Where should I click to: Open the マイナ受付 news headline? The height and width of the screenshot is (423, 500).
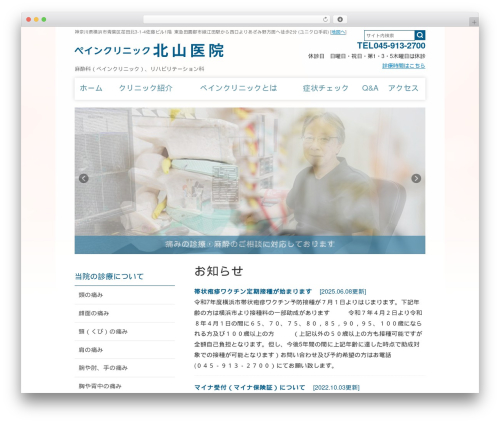point(250,387)
